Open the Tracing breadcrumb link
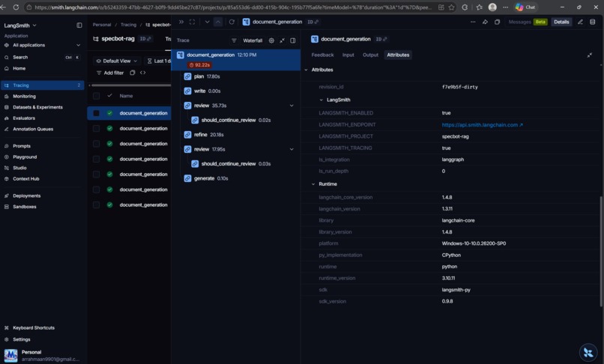This screenshot has height=364, width=604. click(128, 25)
